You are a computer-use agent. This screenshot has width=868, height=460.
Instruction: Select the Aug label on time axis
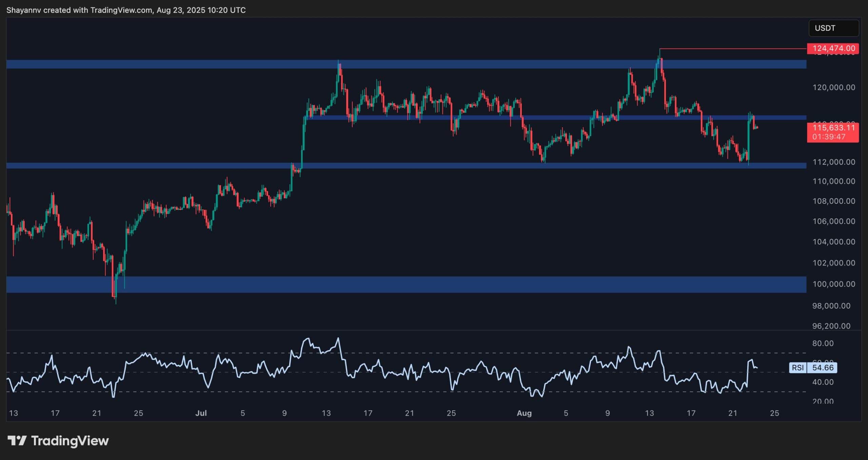524,413
